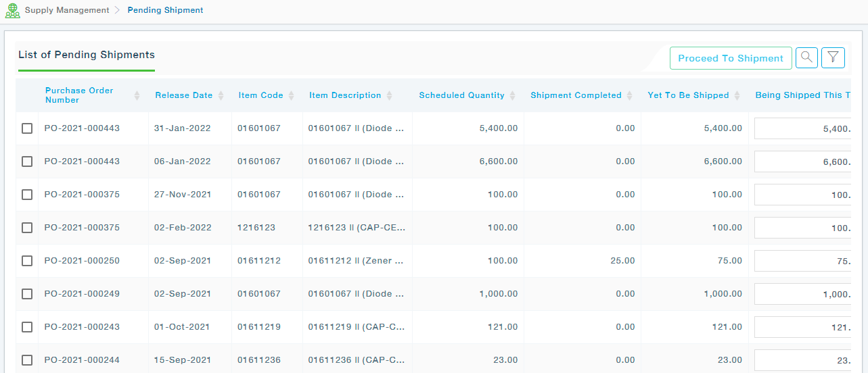The image size is (868, 373).
Task: Click release date 15-Sep-2021
Action: 183,360
